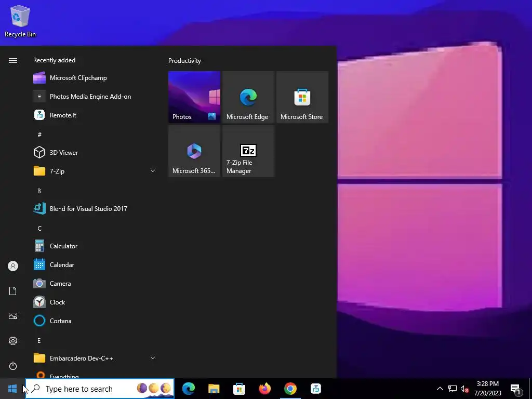This screenshot has height=399, width=532.
Task: Open the 7-Zip folder entry
Action: [x=95, y=171]
